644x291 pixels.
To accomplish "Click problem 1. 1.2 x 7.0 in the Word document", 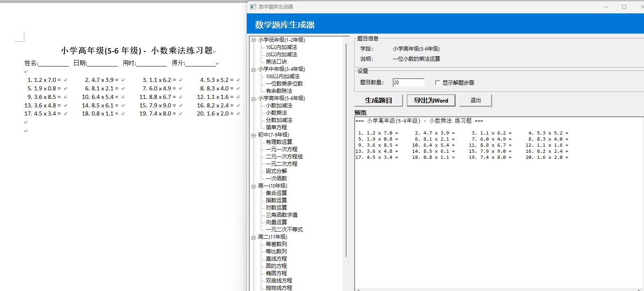I will pos(44,80).
